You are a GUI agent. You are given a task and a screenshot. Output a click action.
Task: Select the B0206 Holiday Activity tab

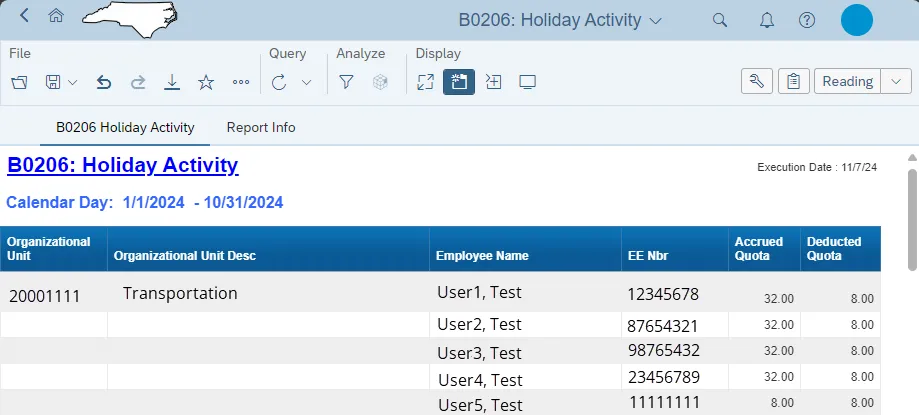tap(125, 128)
